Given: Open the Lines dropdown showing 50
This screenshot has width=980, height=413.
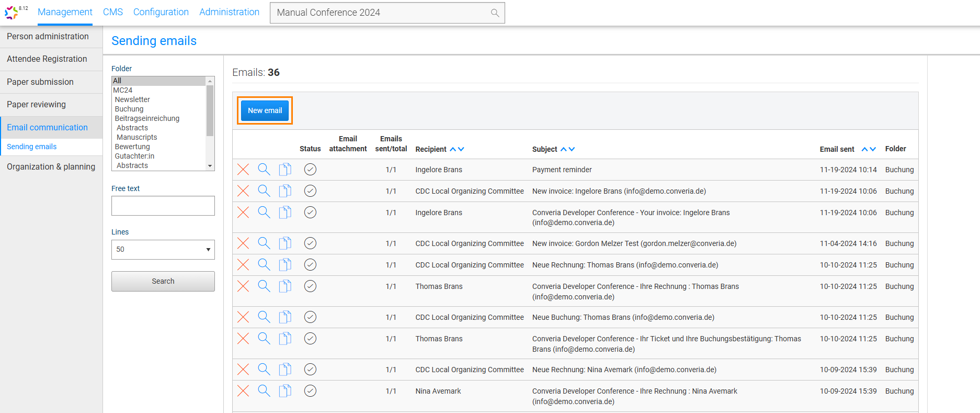Looking at the screenshot, I should click(x=163, y=250).
